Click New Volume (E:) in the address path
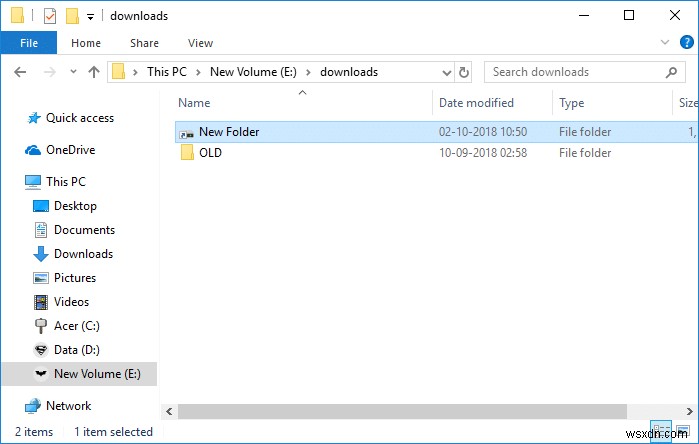Viewport: 699px width, 444px height. point(253,72)
